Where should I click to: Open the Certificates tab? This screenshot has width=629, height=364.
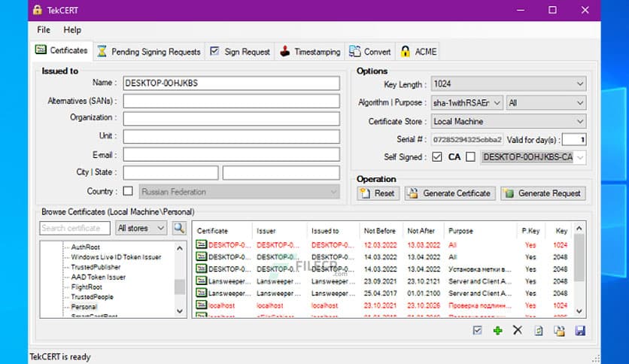coord(62,50)
